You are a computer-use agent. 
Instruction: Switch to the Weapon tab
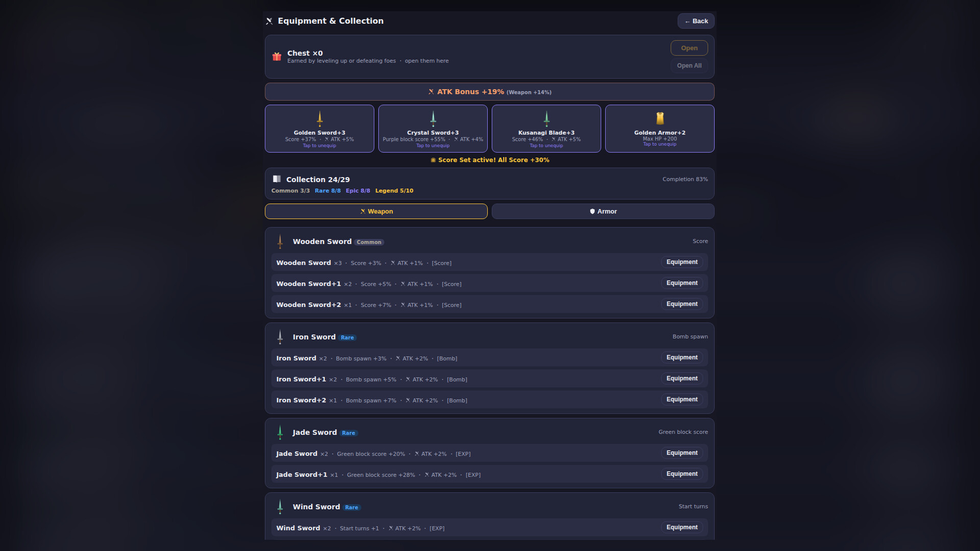coord(376,211)
